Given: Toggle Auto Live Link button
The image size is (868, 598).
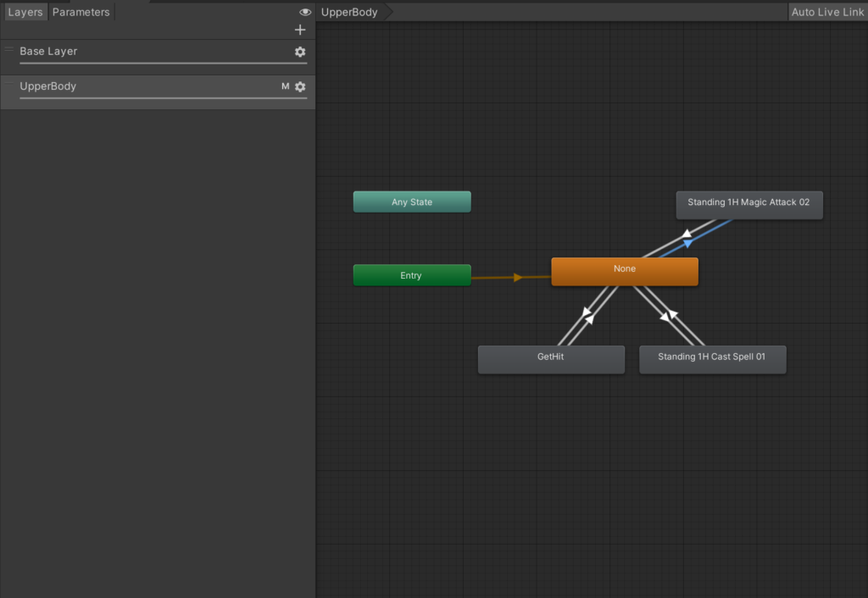Looking at the screenshot, I should point(827,12).
